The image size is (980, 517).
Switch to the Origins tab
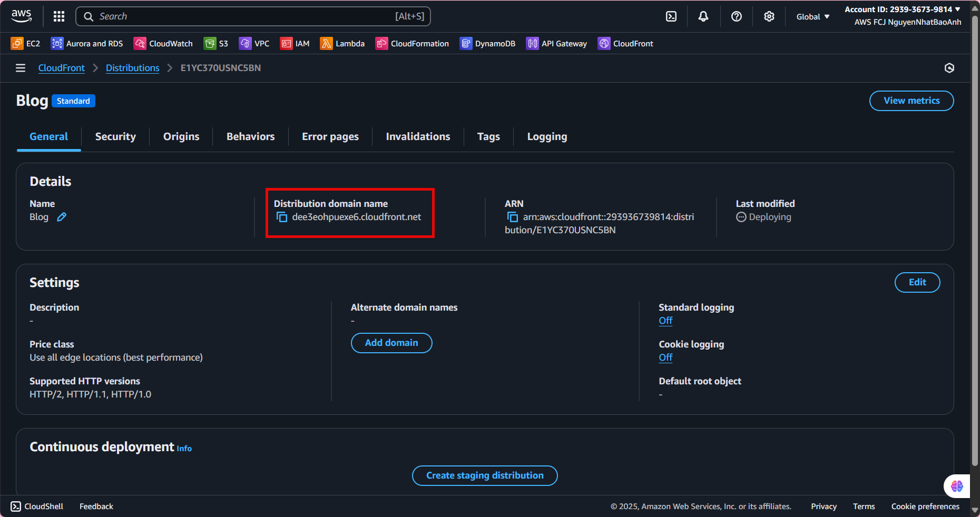(181, 137)
